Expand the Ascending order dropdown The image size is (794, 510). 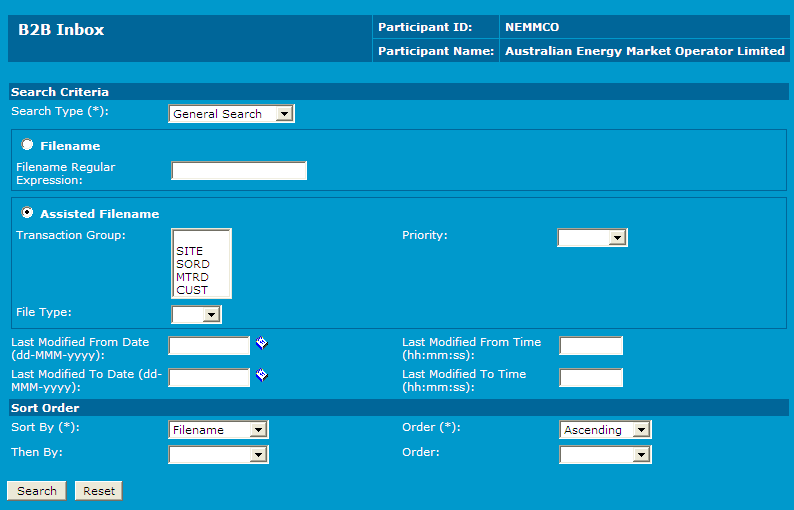point(605,430)
